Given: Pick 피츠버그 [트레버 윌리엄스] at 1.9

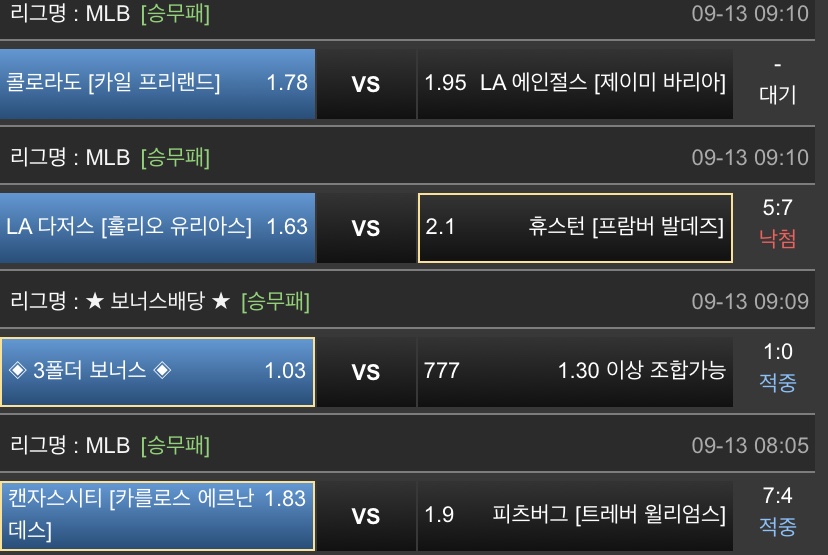Looking at the screenshot, I should 573,515.
